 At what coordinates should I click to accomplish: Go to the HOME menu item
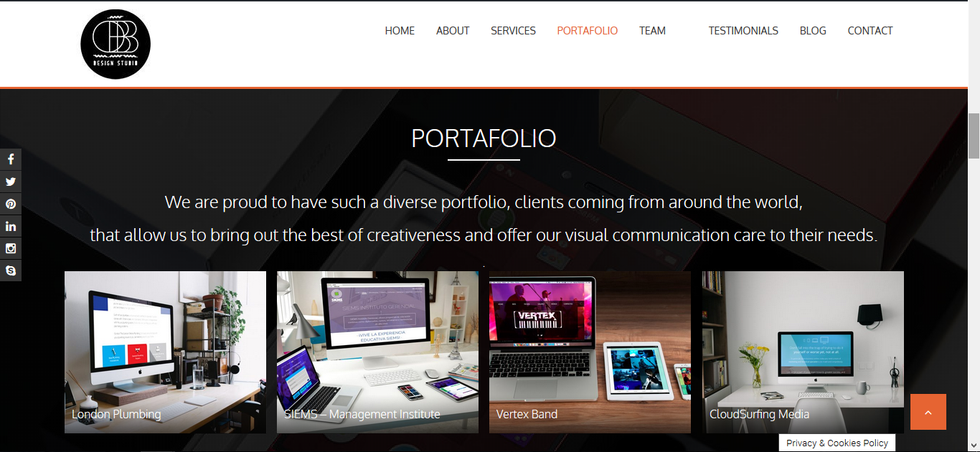400,31
